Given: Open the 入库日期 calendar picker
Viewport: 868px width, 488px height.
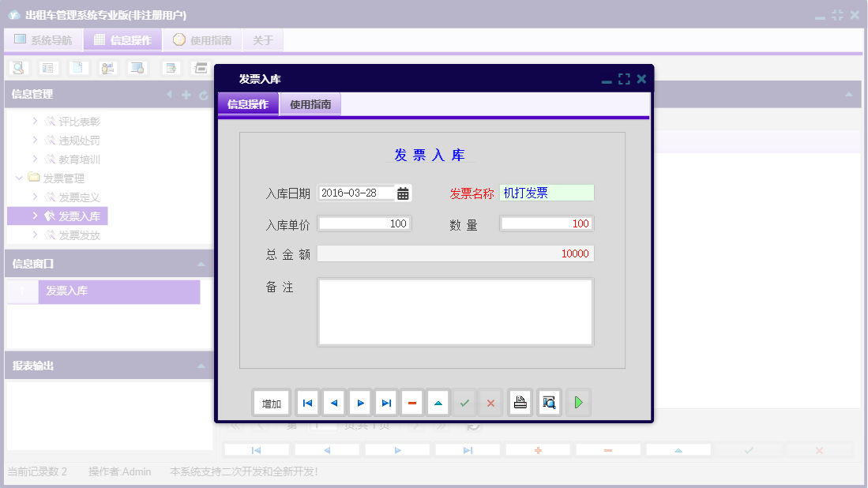Looking at the screenshot, I should pos(403,192).
